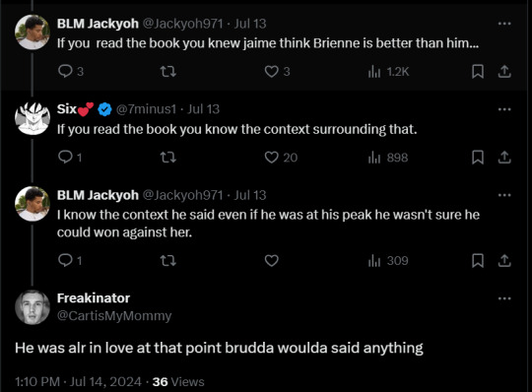Open more options on Freakinator's tweet

(504, 298)
